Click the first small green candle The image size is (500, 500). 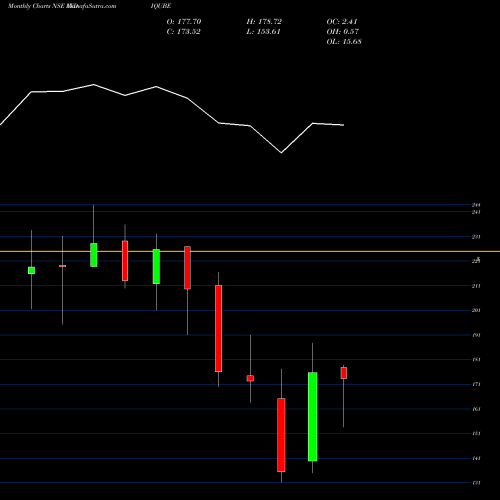point(31,270)
